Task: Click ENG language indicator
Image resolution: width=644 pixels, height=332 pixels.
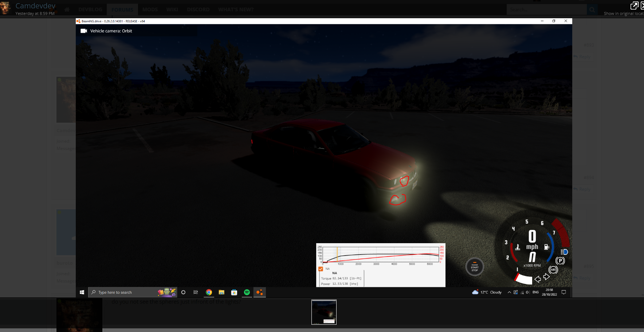Action: click(535, 292)
